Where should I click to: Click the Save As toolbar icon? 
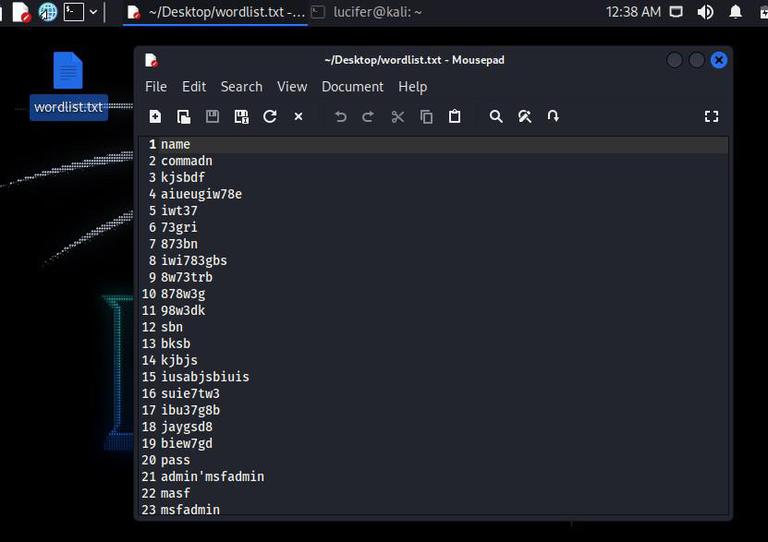pos(241,117)
